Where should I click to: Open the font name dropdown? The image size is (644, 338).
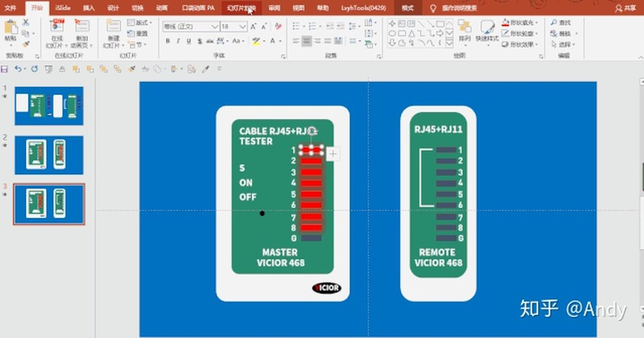(x=215, y=27)
